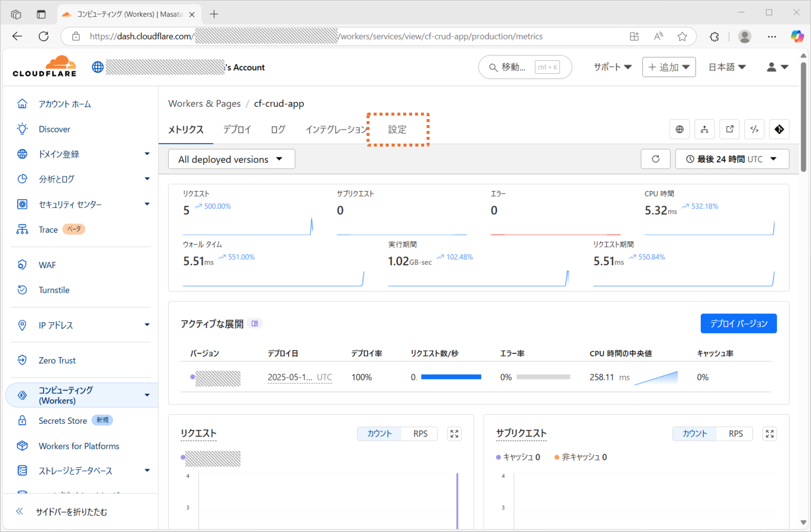Open the 最後 24 時間 time range dropdown

[732, 159]
